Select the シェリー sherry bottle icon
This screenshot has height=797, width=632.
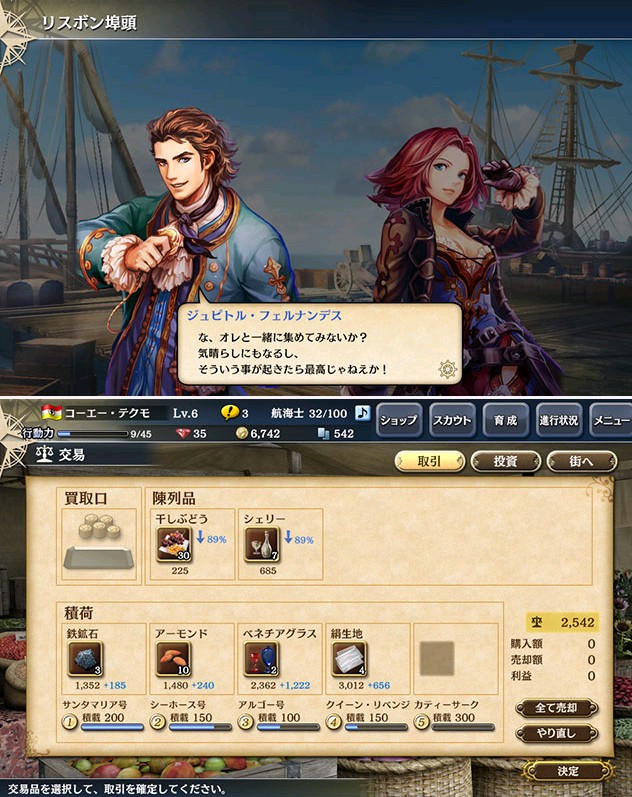pyautogui.click(x=262, y=544)
